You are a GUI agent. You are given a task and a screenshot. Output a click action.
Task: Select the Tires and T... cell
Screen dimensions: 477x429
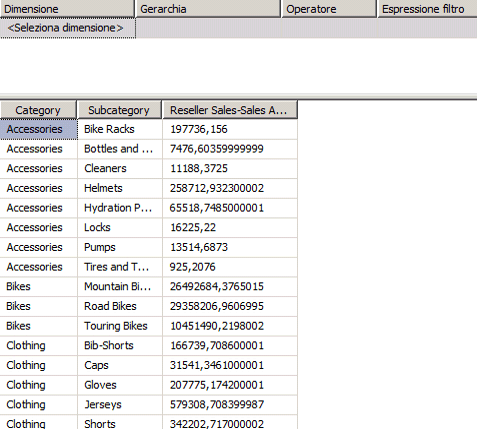click(120, 267)
